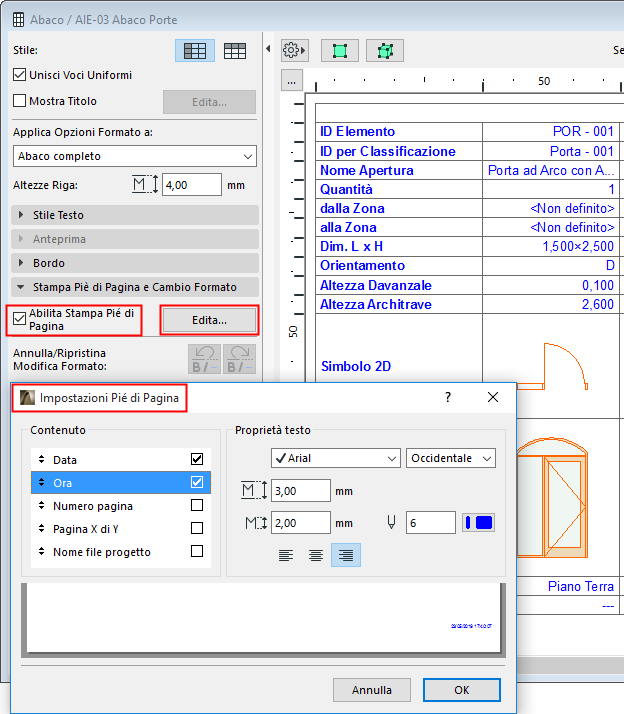Reorder the Data row using its arrows
Screen dimensions: 624x714
click(41, 459)
